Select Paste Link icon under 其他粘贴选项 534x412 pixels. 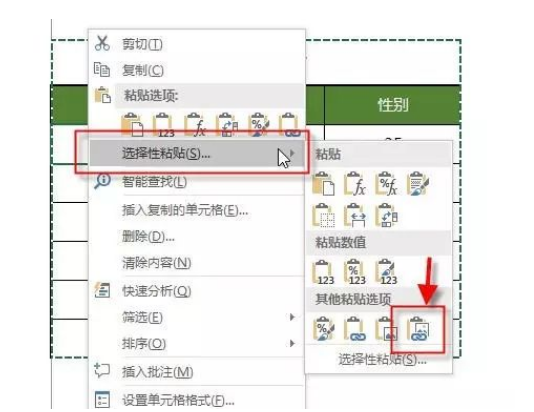(x=355, y=329)
